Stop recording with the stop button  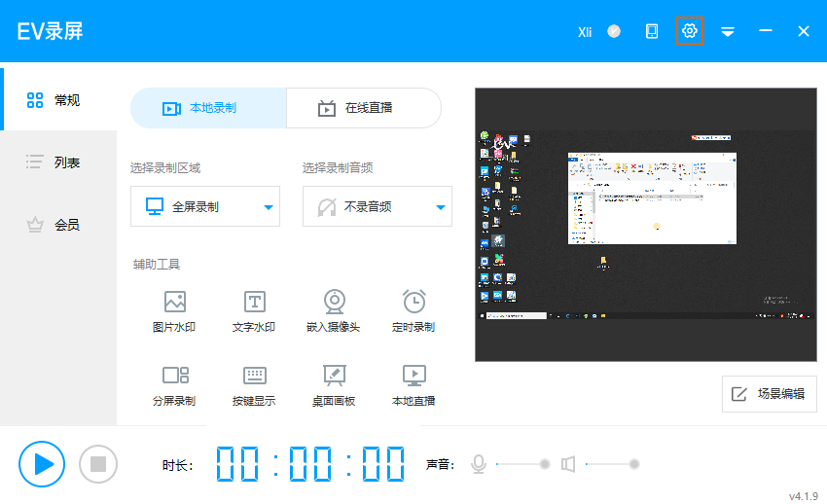coord(98,464)
